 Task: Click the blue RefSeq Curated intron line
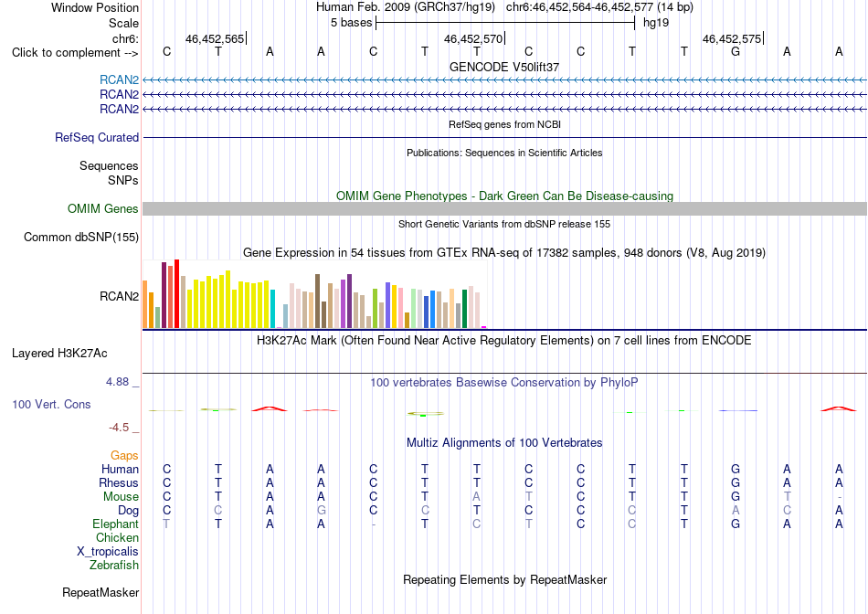coord(505,137)
